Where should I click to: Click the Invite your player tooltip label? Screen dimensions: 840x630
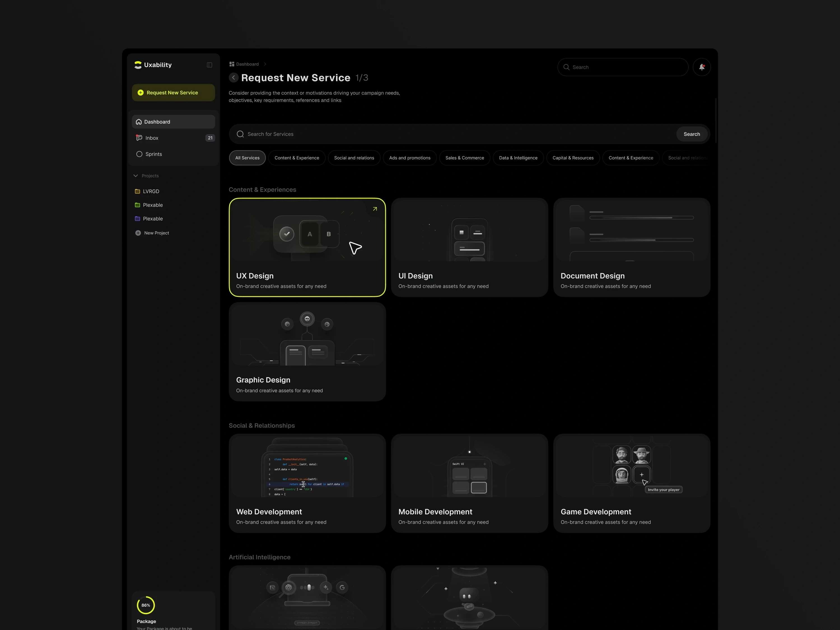tap(663, 490)
